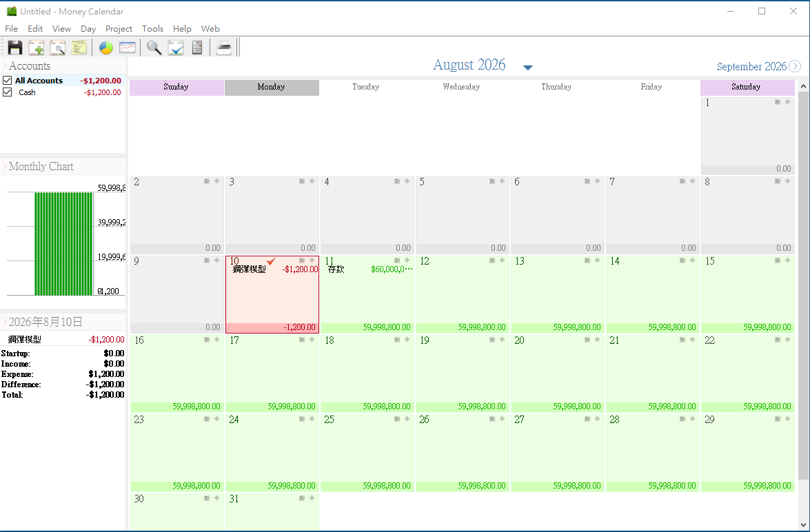Viewport: 810px width, 532px height.
Task: Click the plus icon on August 2 cell
Action: (x=216, y=181)
